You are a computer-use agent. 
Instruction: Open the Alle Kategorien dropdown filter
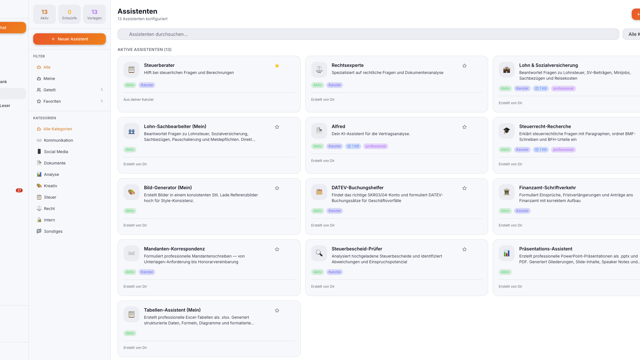pyautogui.click(x=631, y=34)
